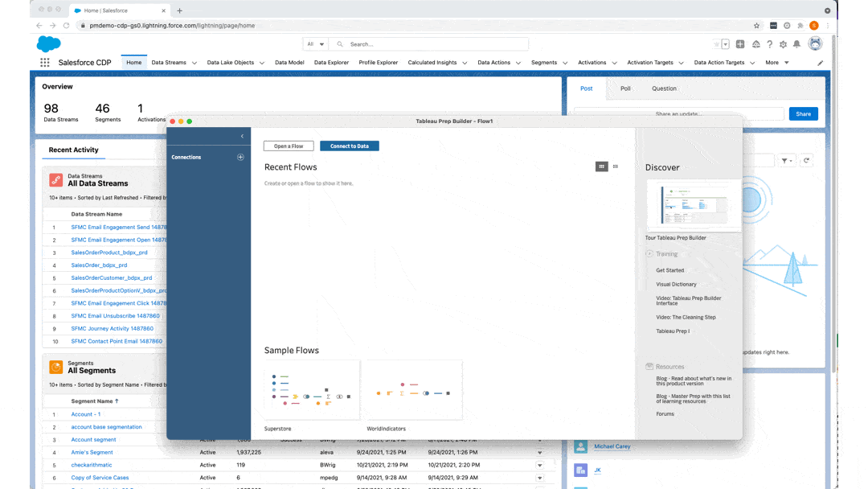Open the Salesforce App Launcher grid icon
The width and height of the screenshot is (868, 489).
pyautogui.click(x=45, y=63)
